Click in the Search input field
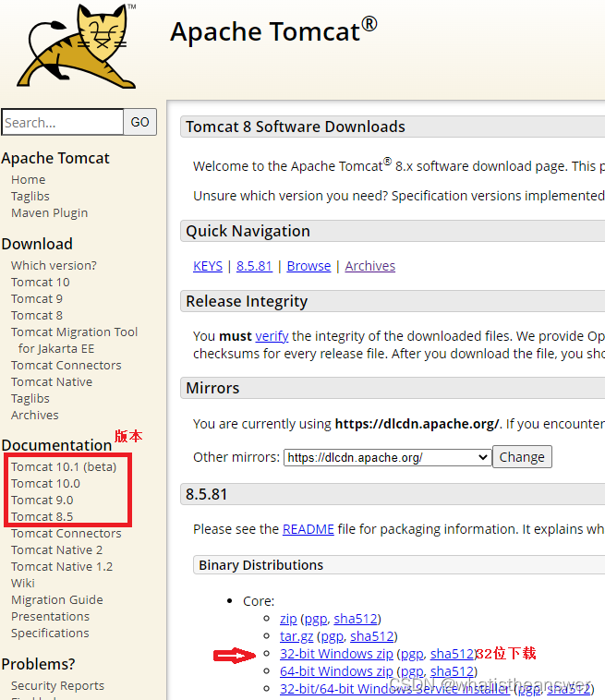The height and width of the screenshot is (700, 605). pyautogui.click(x=63, y=122)
